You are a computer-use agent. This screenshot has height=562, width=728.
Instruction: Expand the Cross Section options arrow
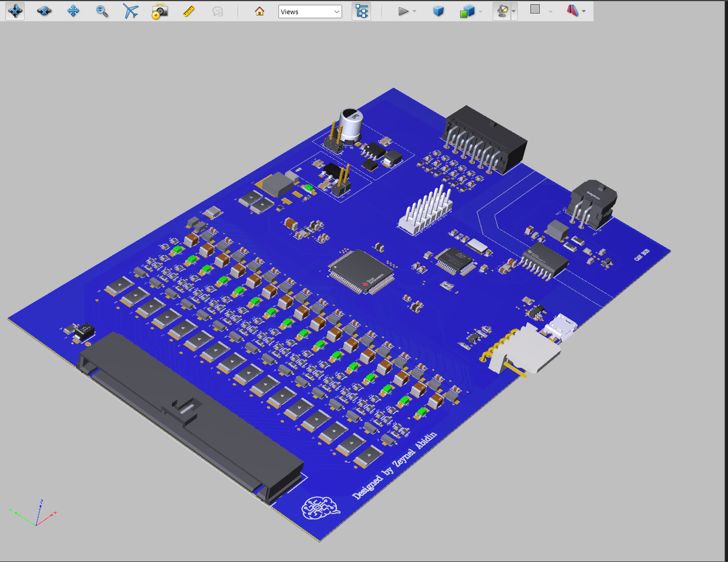584,11
